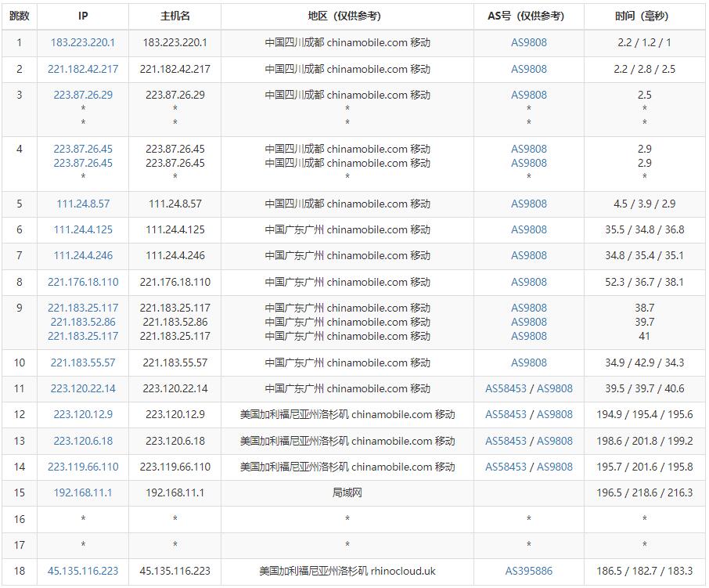The image size is (709, 588).
Task: Select hostname cell 111.24.8.57
Action: point(175,204)
